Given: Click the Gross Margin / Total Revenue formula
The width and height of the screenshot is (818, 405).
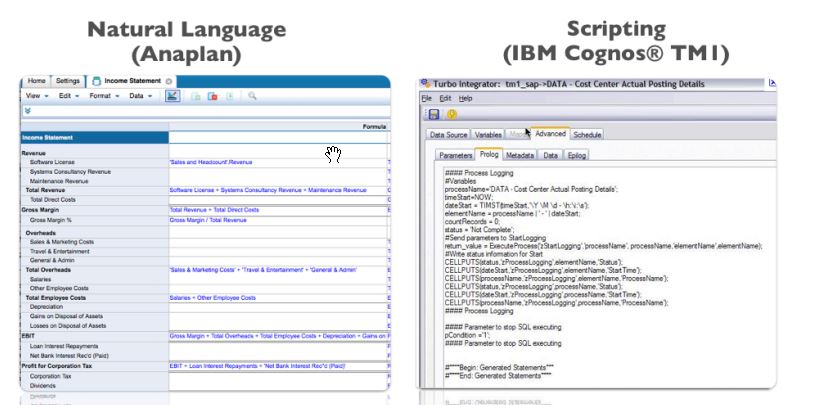Looking at the screenshot, I should (208, 220).
